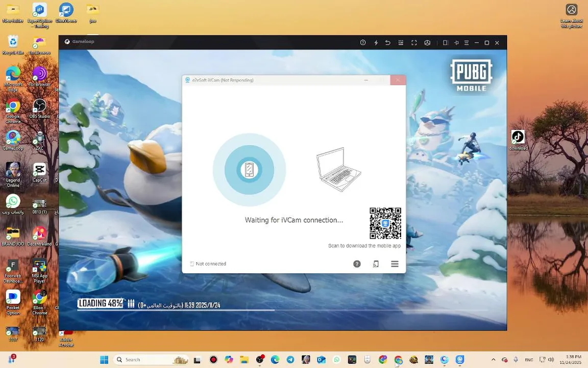The image size is (588, 368).
Task: Click the microphone tray icon
Action: (x=516, y=360)
